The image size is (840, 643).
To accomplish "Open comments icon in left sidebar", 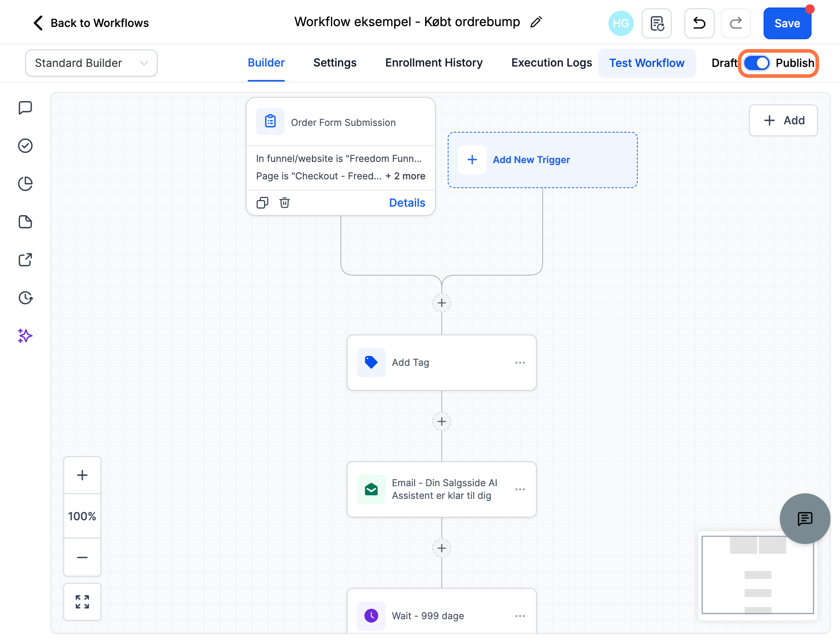I will 25,108.
